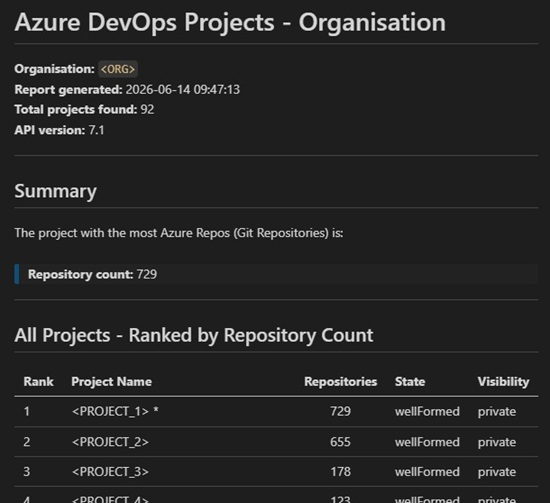This screenshot has height=503, width=550.
Task: Click the <PROJECT_3> project name cell
Action: click(x=110, y=472)
